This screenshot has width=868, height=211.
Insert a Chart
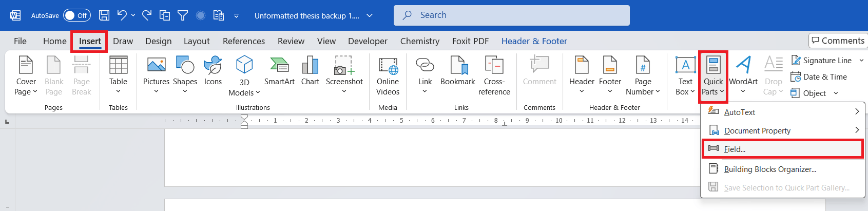tap(310, 72)
